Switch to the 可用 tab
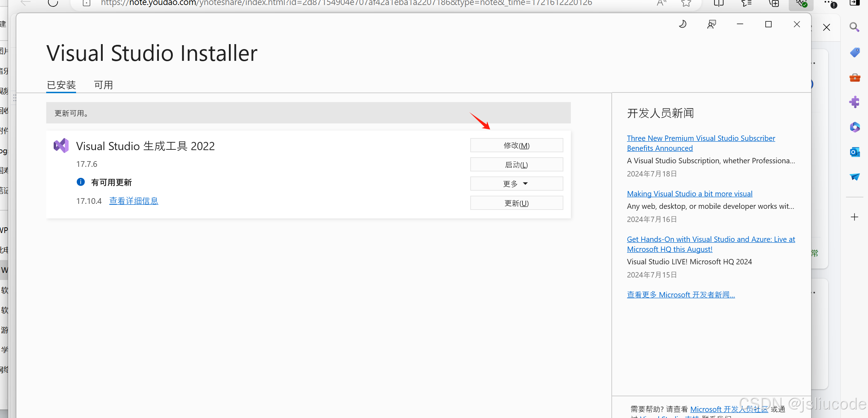 click(103, 85)
